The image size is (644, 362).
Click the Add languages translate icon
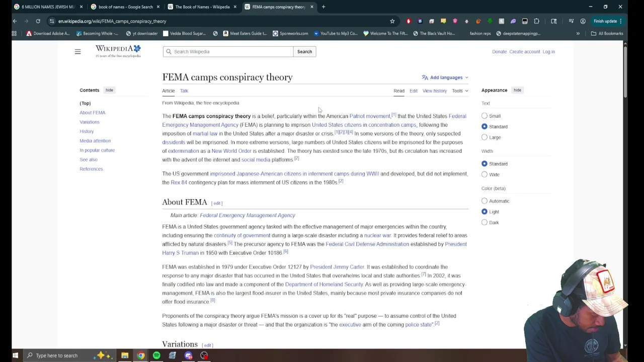click(x=425, y=77)
